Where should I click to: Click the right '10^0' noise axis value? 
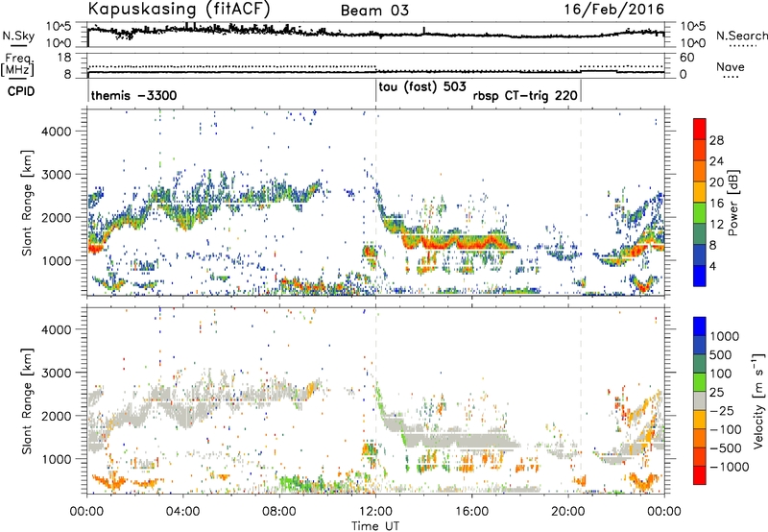pos(693,43)
